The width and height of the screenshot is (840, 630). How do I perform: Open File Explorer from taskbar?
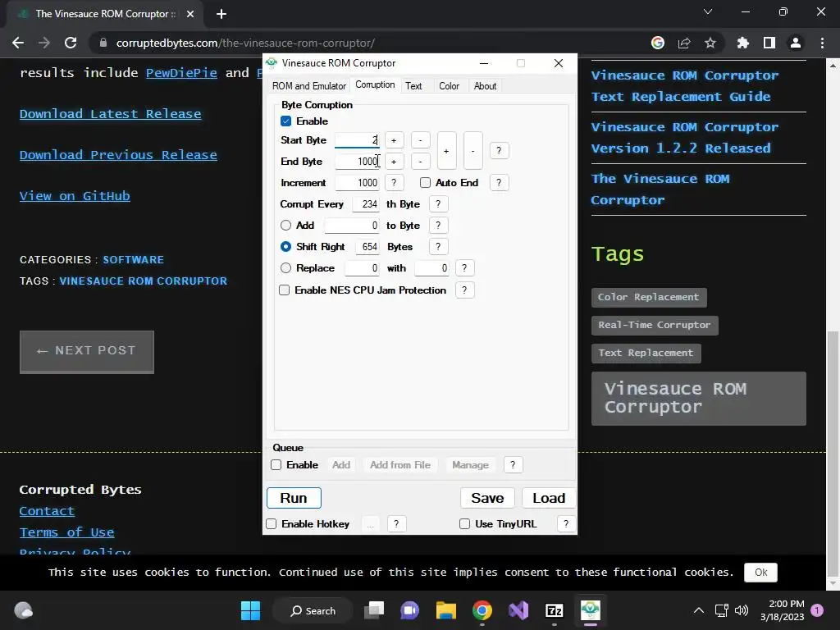445,610
